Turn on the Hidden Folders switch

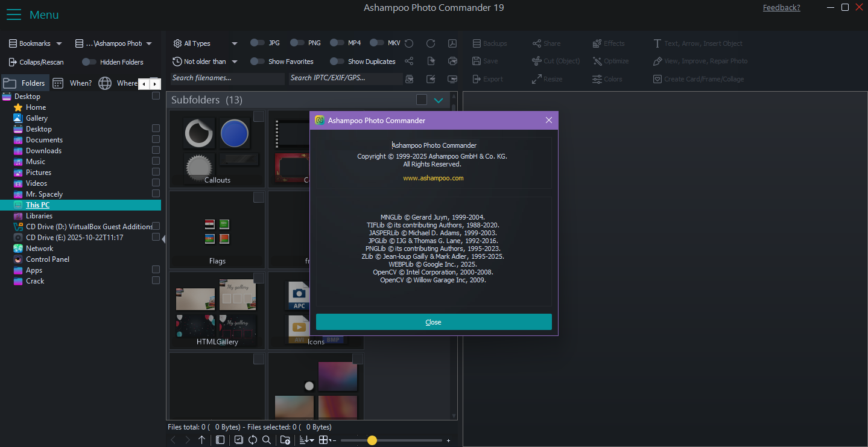pyautogui.click(x=89, y=62)
